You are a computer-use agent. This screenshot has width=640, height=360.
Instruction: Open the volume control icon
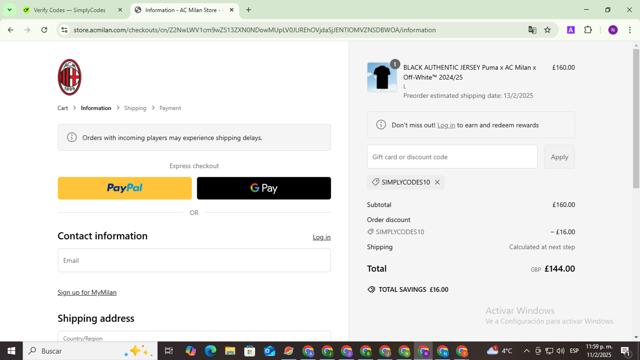[x=560, y=351]
